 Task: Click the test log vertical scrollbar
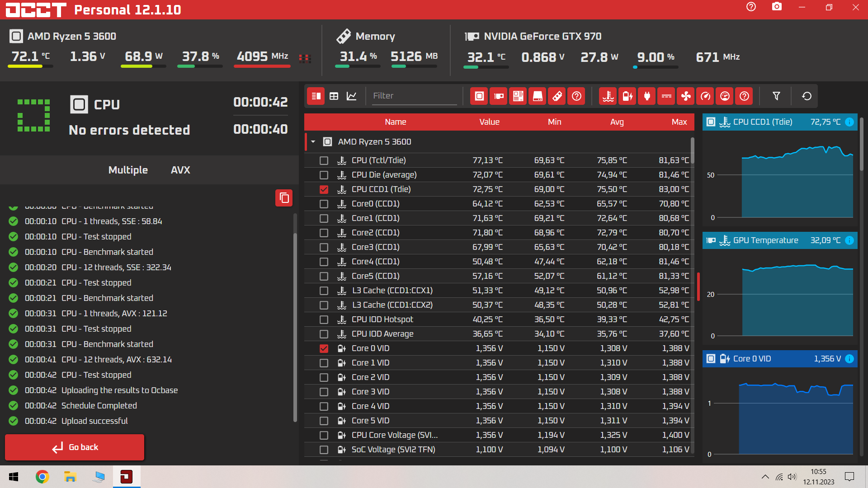[295, 327]
